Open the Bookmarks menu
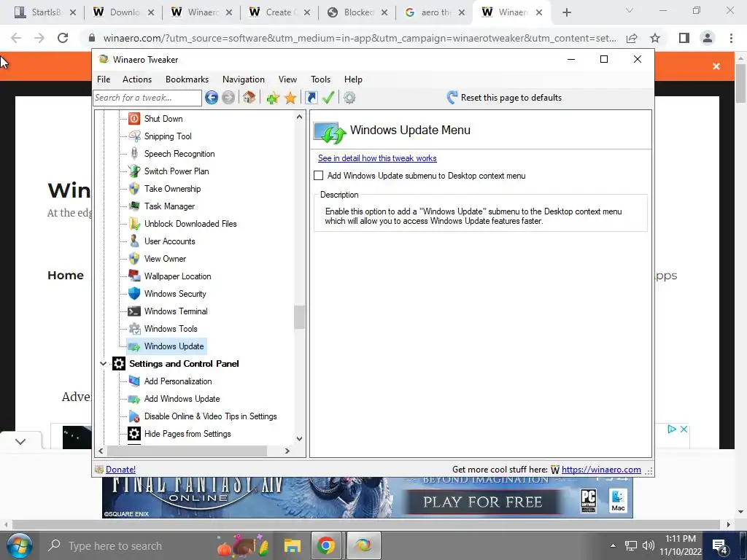The image size is (747, 560). (187, 79)
